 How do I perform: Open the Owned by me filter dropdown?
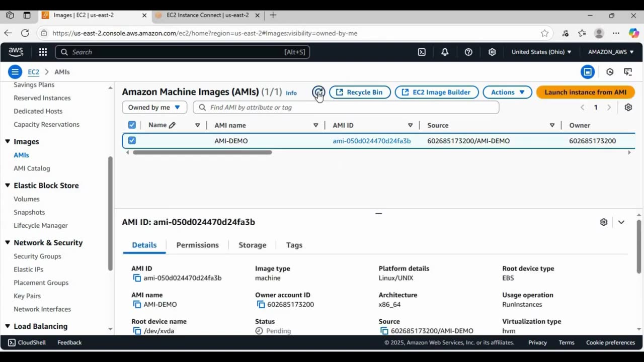pyautogui.click(x=154, y=107)
